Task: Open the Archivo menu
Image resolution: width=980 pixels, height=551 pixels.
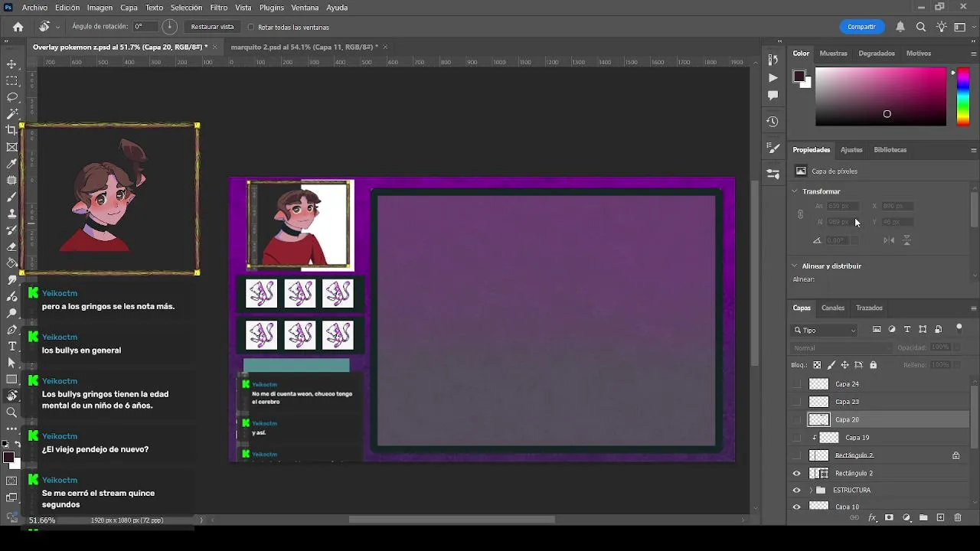Action: [35, 8]
